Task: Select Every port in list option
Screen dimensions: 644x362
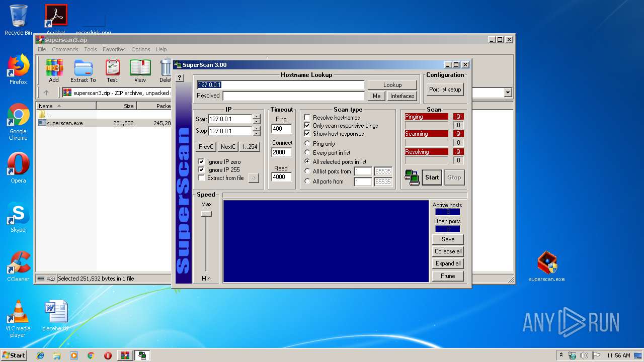Action: [307, 153]
